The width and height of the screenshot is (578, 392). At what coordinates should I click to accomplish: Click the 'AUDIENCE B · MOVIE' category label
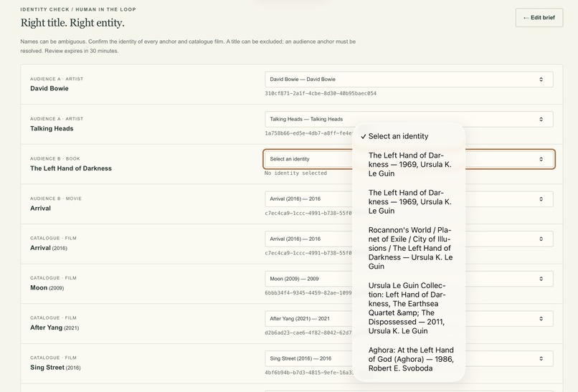[x=56, y=199]
